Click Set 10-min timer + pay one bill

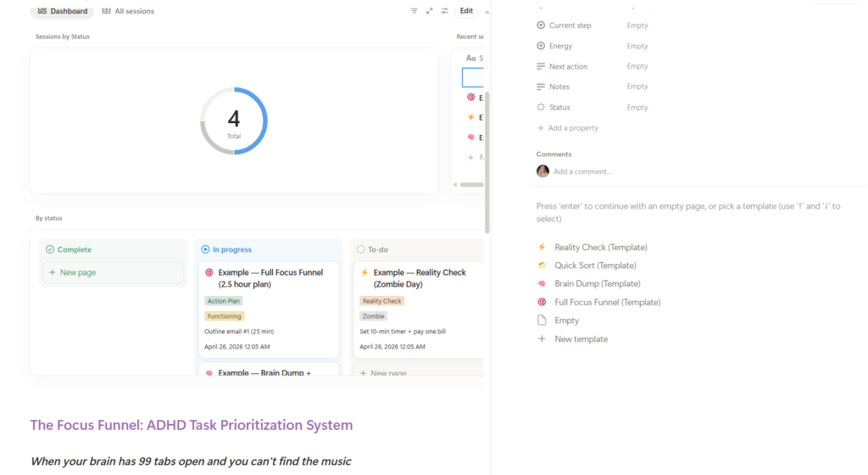point(403,332)
